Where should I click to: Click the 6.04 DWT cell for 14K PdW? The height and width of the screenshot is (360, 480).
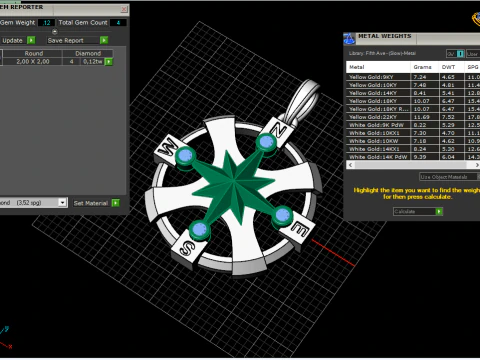coord(451,157)
